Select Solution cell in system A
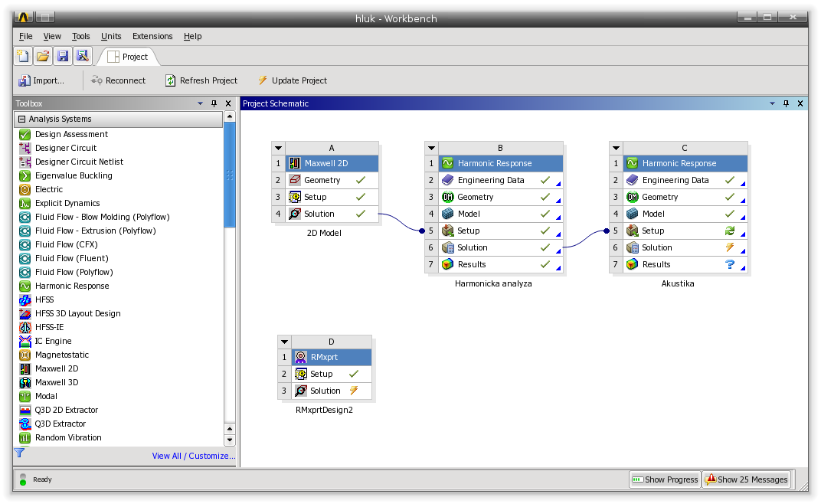 coord(332,214)
